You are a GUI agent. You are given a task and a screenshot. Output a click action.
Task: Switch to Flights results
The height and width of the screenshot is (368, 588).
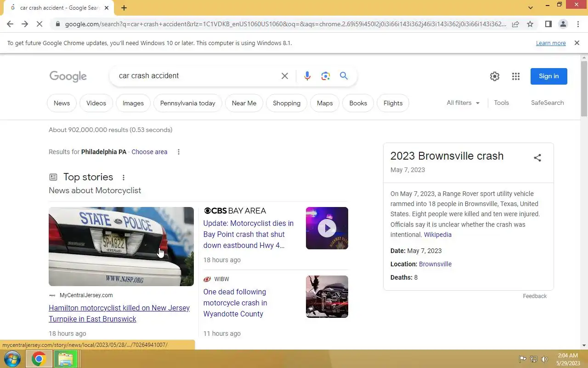pyautogui.click(x=393, y=103)
